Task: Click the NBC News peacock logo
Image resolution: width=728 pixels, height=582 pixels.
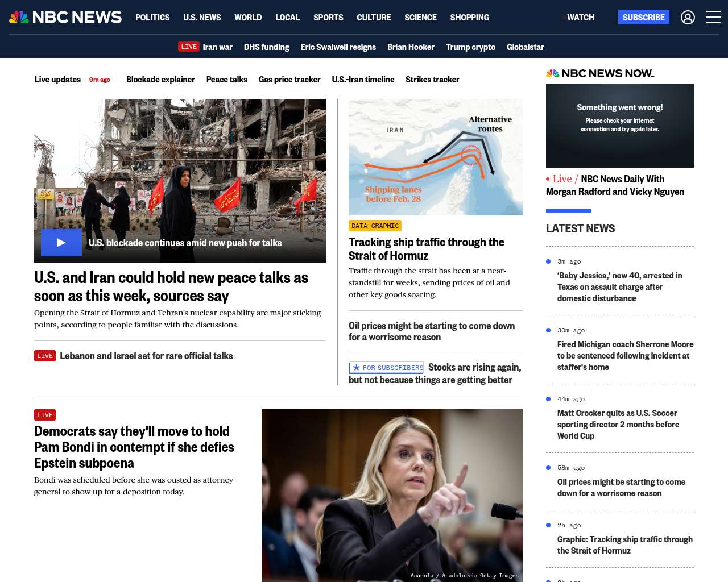Action: 65,17
